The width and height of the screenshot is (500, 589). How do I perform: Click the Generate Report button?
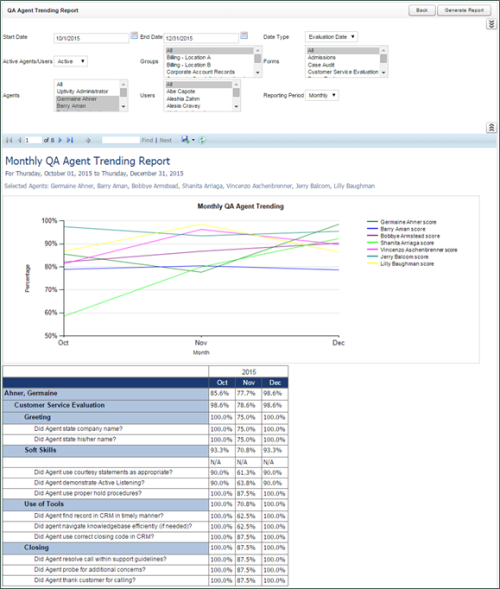(x=464, y=10)
